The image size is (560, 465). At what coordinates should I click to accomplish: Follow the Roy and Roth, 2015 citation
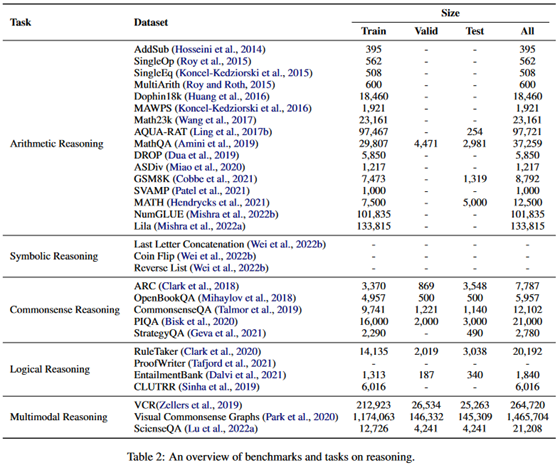coord(229,85)
